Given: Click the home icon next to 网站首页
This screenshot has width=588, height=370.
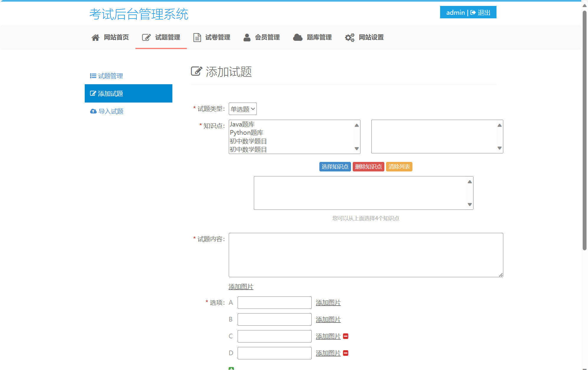Looking at the screenshot, I should pyautogui.click(x=95, y=37).
